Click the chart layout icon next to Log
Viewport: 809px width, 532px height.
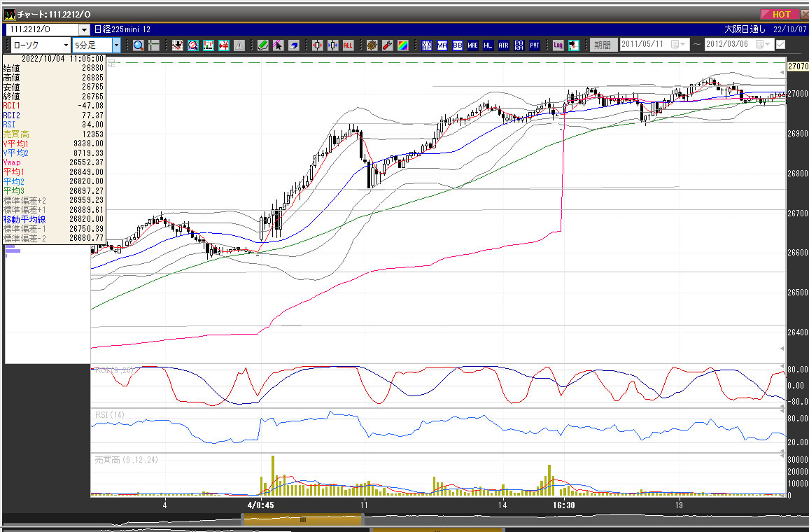(x=573, y=45)
